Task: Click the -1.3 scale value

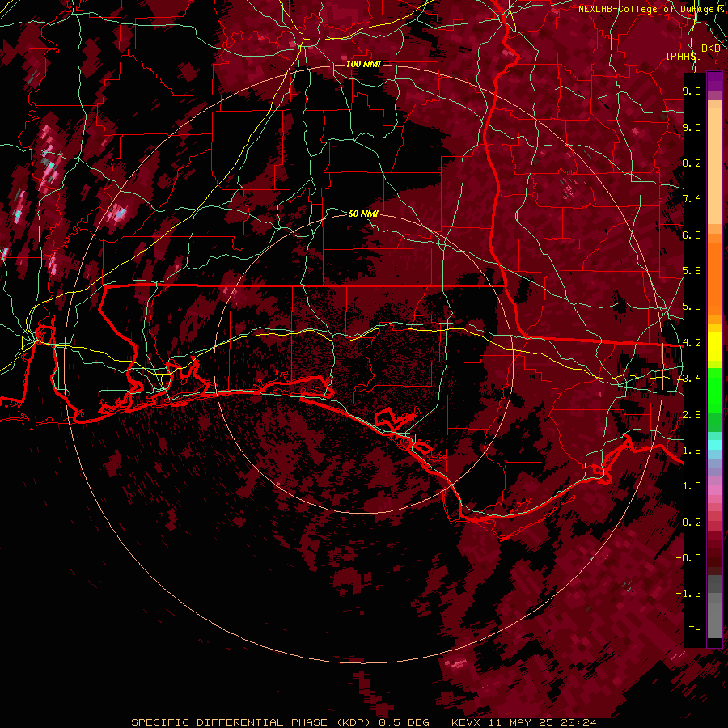Action: 688,594
